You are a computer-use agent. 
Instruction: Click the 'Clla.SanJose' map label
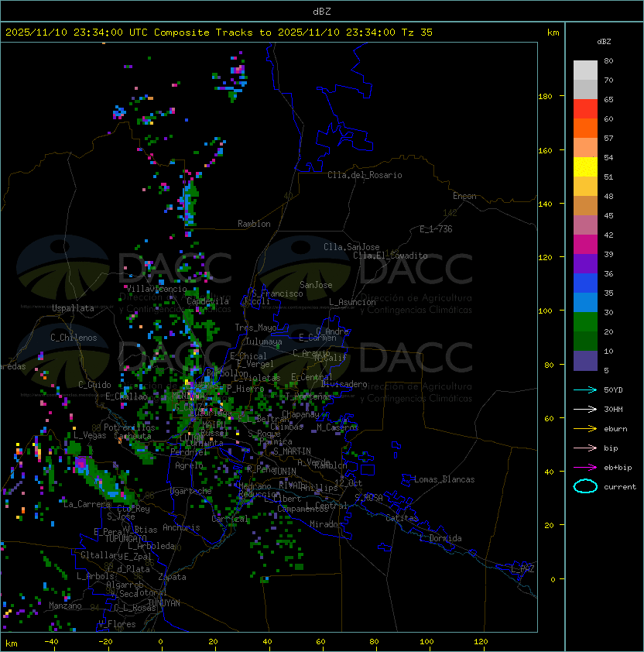[x=351, y=247]
